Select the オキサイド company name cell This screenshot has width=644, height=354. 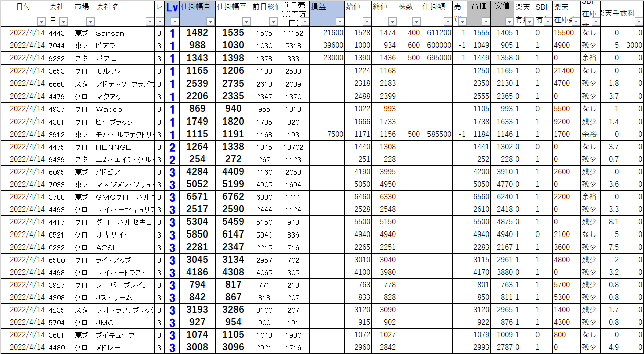pos(125,234)
